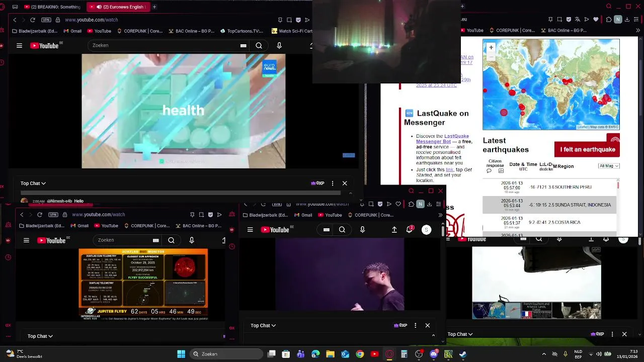Image resolution: width=644 pixels, height=362 pixels.
Task: Reload the Euronews YouTube page
Action: point(33,20)
